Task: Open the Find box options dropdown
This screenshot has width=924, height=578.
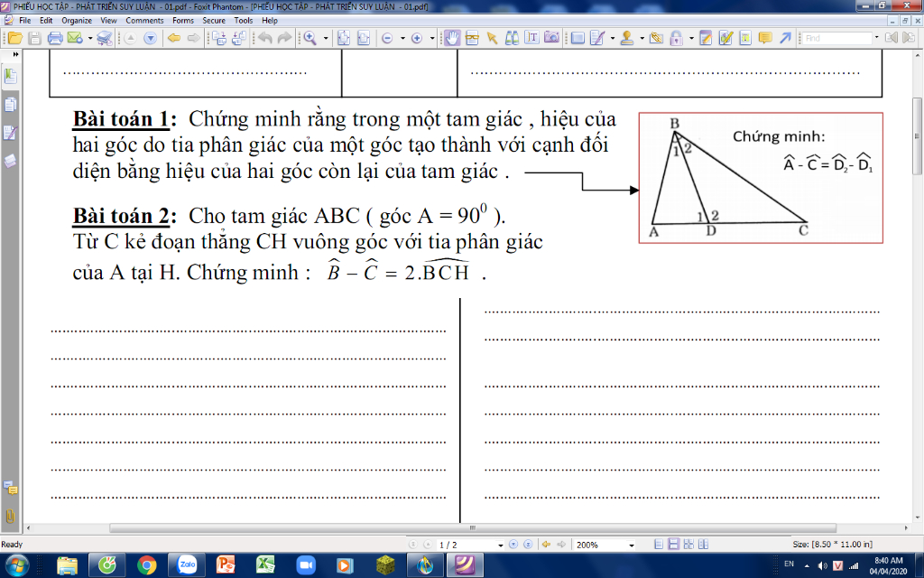Action: 876,38
